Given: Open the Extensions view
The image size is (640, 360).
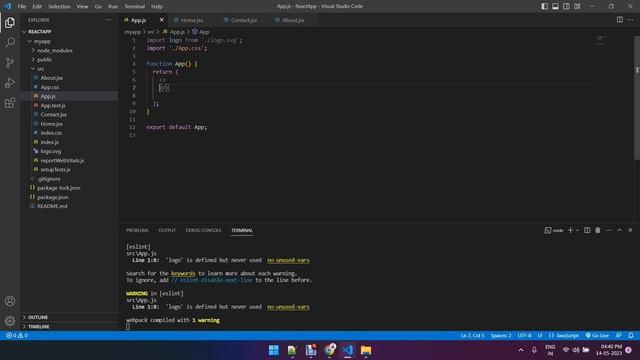Looking at the screenshot, I should [x=10, y=102].
